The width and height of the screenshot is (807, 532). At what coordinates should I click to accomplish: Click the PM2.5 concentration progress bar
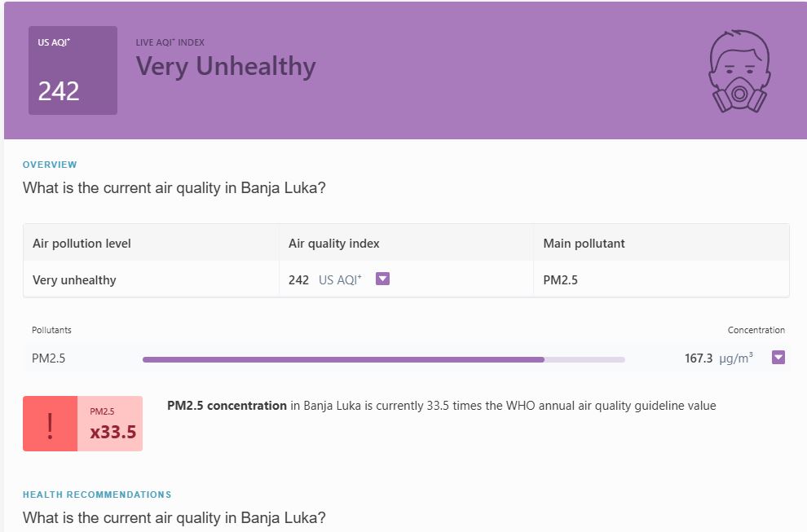coord(383,358)
